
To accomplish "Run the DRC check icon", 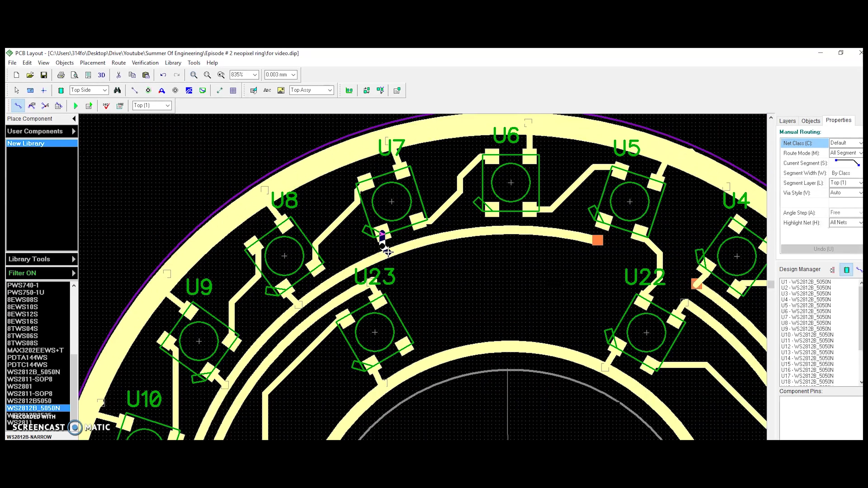I will (x=106, y=106).
